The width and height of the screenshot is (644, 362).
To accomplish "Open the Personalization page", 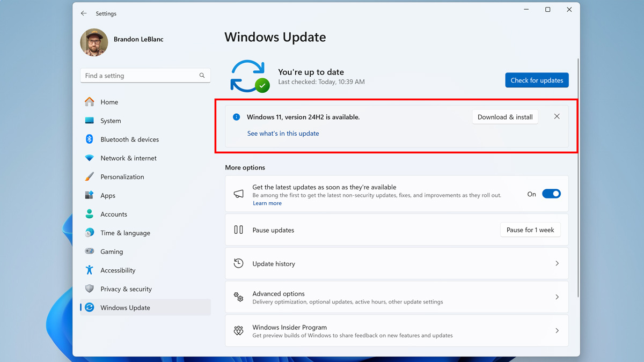I will (145, 176).
